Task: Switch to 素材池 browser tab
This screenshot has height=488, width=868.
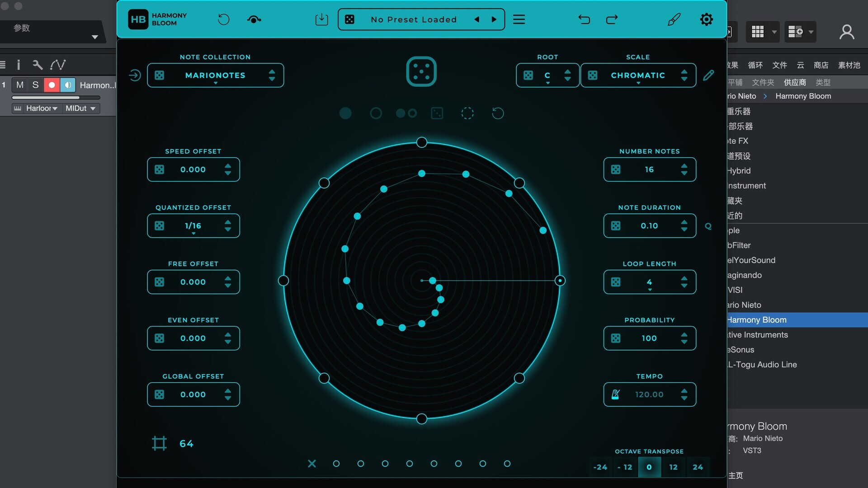Action: (849, 65)
